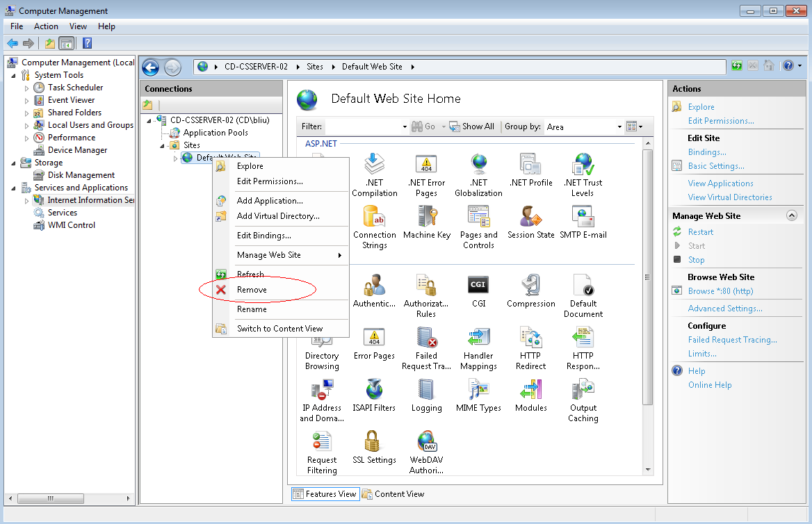Viewport: 812px width, 524px height.
Task: Click the Bindings link in Actions
Action: click(707, 152)
